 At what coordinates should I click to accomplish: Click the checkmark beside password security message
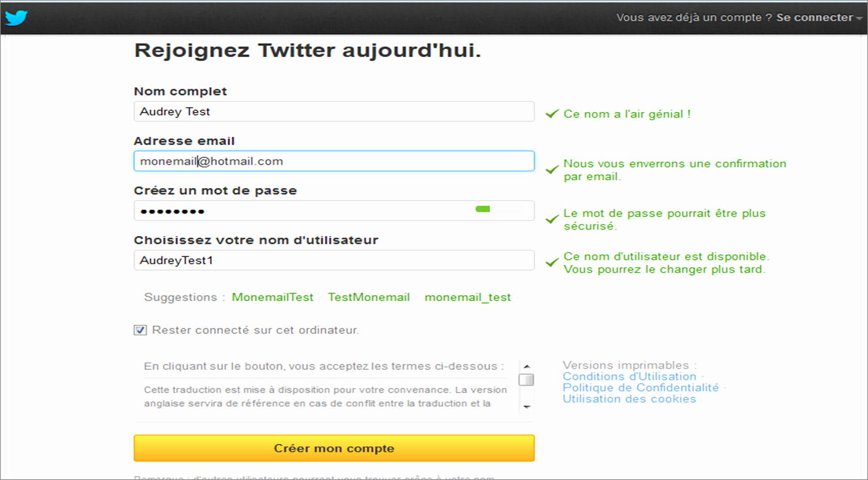(552, 220)
